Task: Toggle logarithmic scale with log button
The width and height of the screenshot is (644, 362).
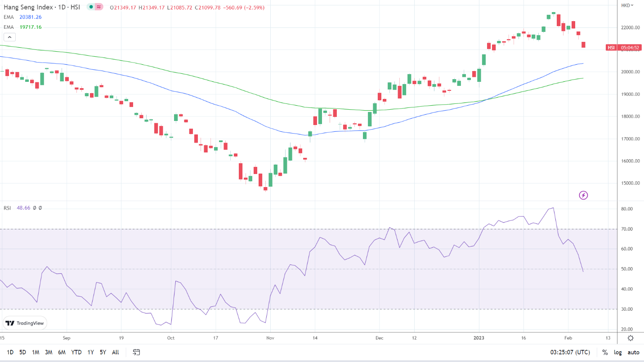Action: tap(617, 353)
